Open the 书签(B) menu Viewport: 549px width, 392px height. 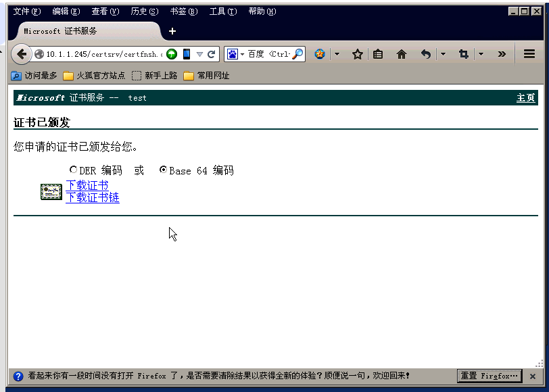click(x=184, y=11)
